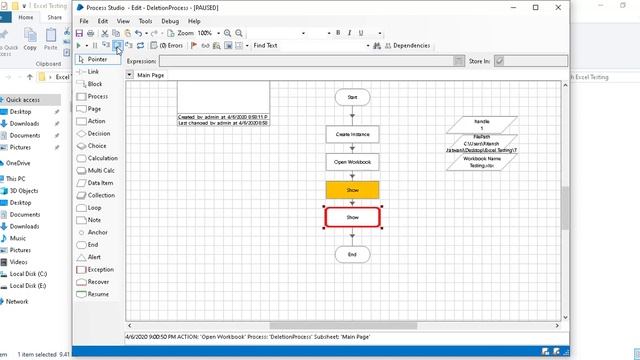Select the Open Workbook stage on canvas
Image resolution: width=640 pixels, height=360 pixels.
[x=353, y=162]
